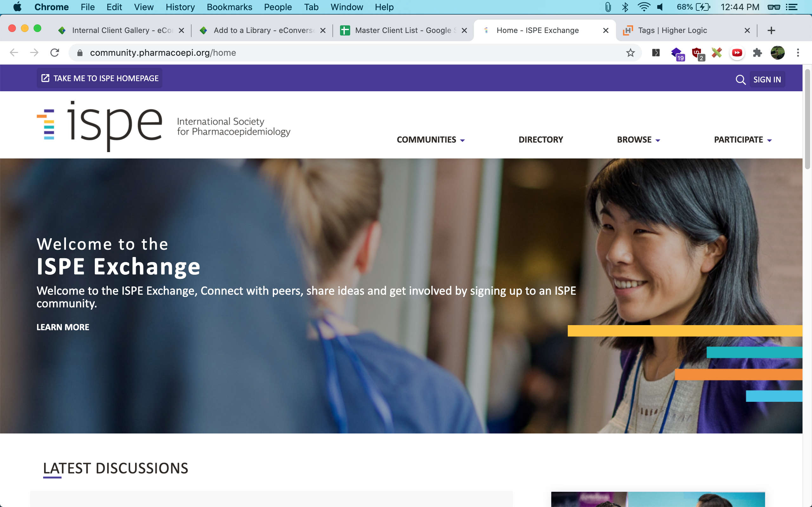Viewport: 812px width, 507px height.
Task: Click the page's vertical scrollbar
Action: [x=807, y=119]
